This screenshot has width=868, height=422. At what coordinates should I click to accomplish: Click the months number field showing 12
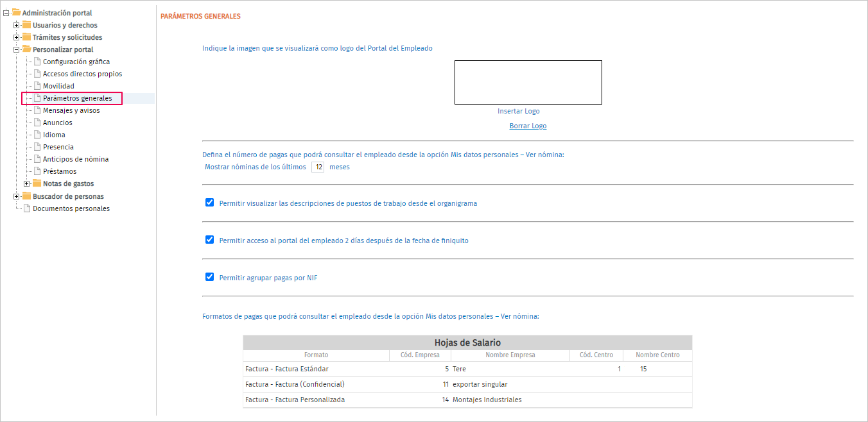pos(318,167)
